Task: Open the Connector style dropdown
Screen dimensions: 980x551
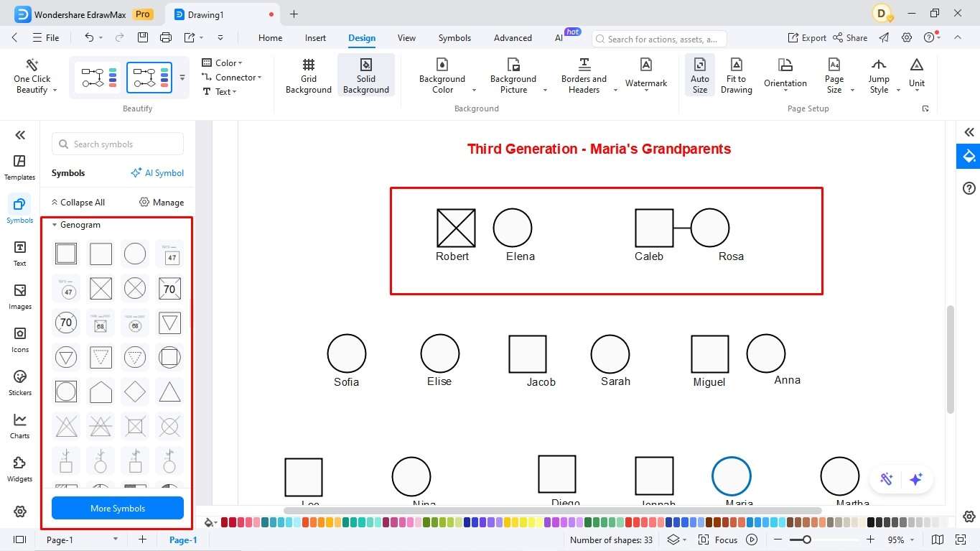Action: point(232,78)
